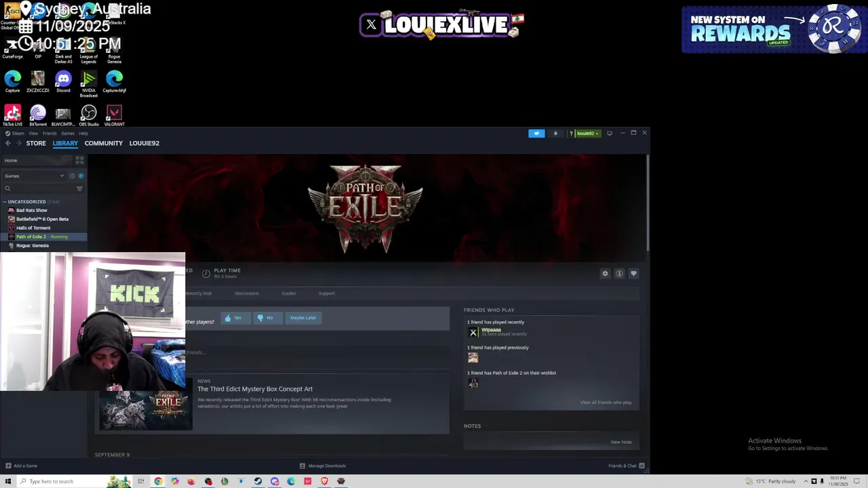Switch to the LIBRARY tab
Screen dimensions: 868x488
(x=65, y=143)
